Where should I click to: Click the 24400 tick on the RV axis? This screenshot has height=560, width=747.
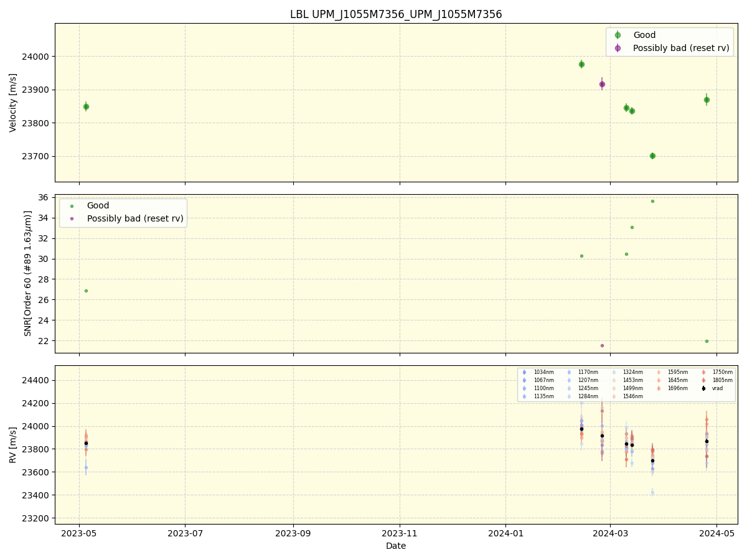tap(37, 380)
